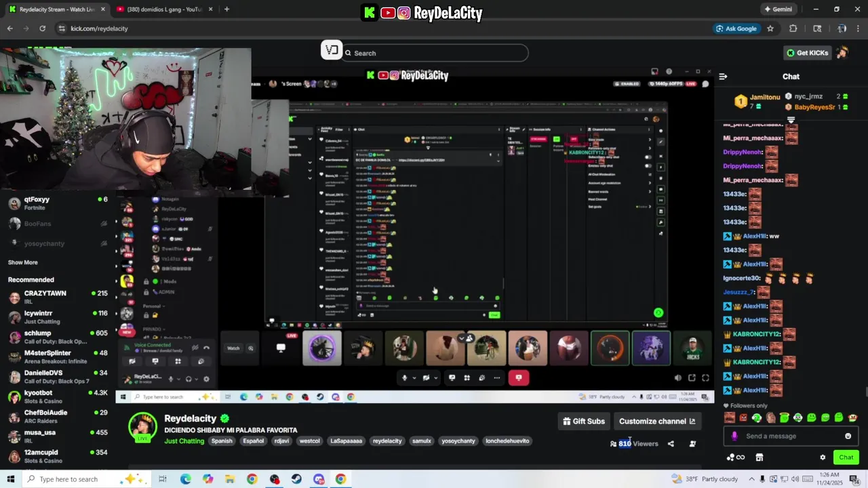Open recommended channel kyootbot
Viewport: 868px width, 488px height.
pos(57,396)
